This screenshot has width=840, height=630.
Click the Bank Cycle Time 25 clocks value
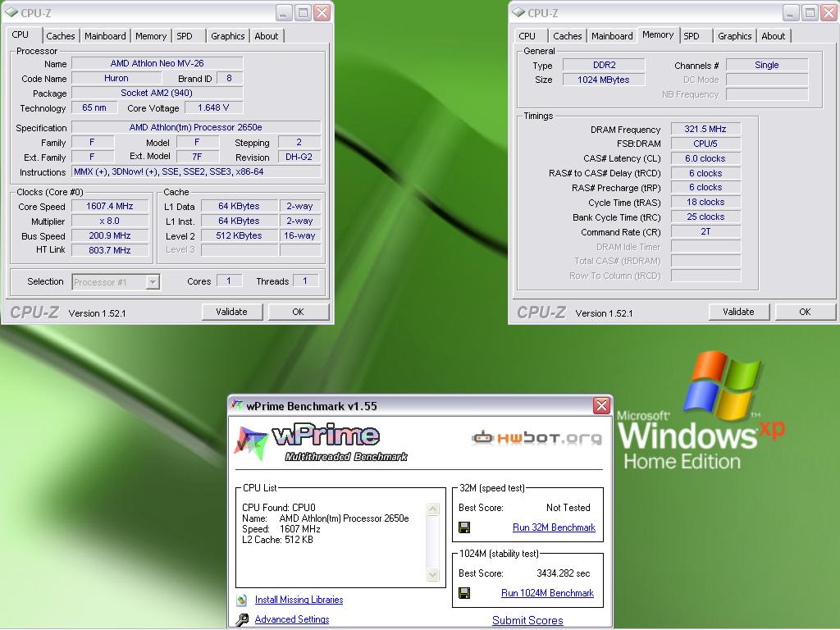coord(705,217)
